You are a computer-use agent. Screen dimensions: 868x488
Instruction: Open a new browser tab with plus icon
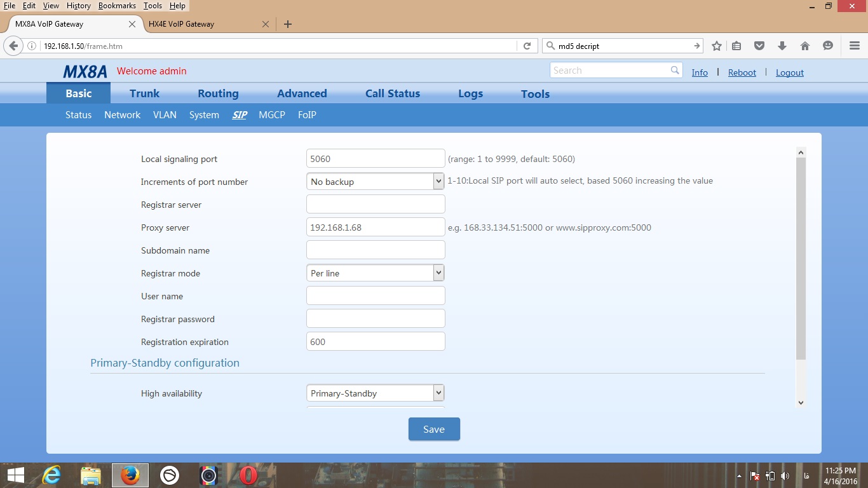click(x=288, y=24)
